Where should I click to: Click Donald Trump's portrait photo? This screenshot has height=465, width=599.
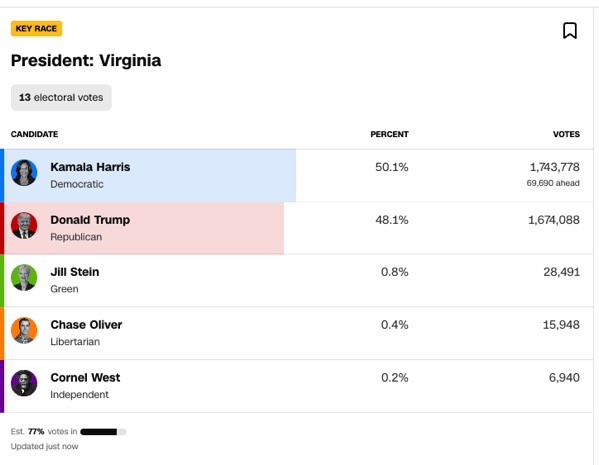tap(24, 225)
